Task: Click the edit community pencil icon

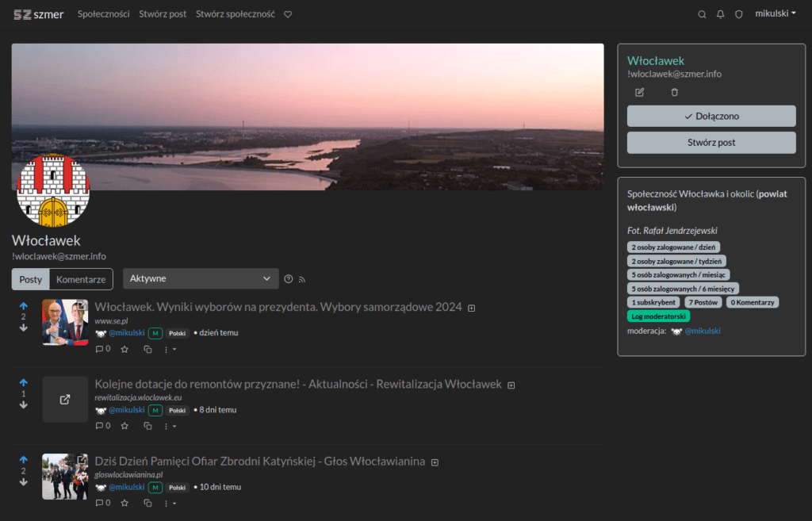Action: pos(640,92)
